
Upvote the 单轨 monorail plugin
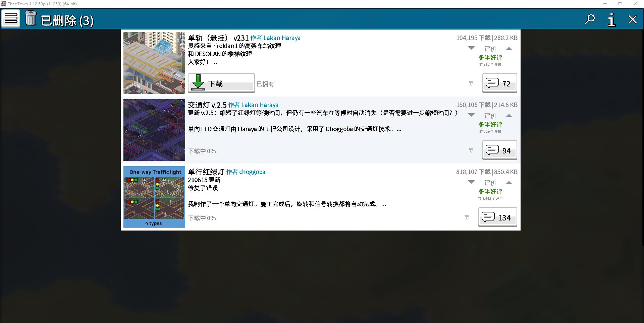click(509, 49)
